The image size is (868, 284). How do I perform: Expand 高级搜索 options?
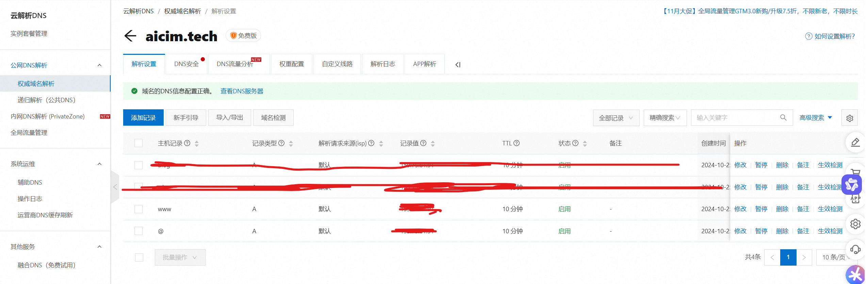(x=816, y=117)
